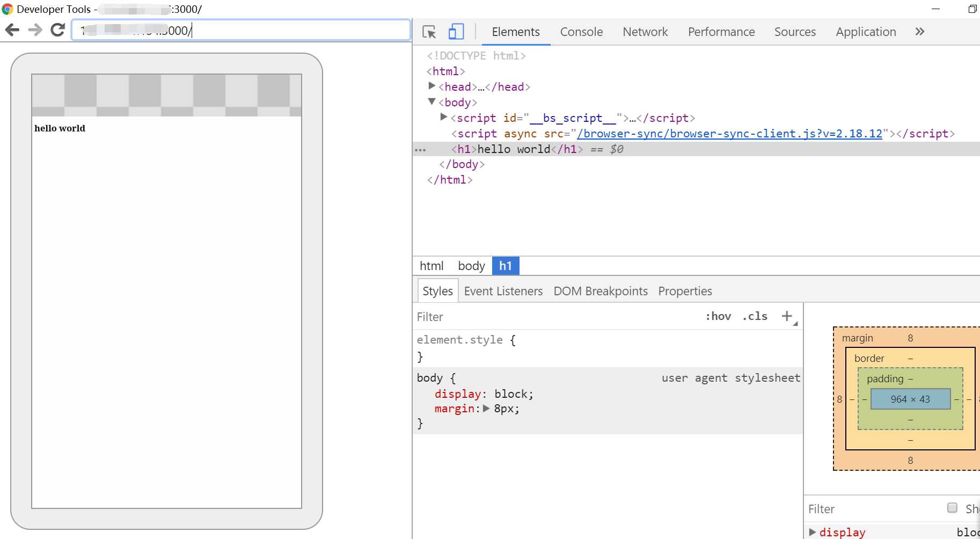Select the closing body tag row
Viewport: 980px width, 539px height.
[462, 164]
